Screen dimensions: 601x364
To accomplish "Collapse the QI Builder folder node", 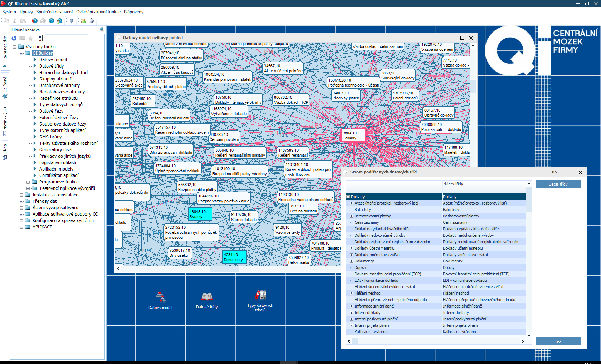I will [21, 53].
